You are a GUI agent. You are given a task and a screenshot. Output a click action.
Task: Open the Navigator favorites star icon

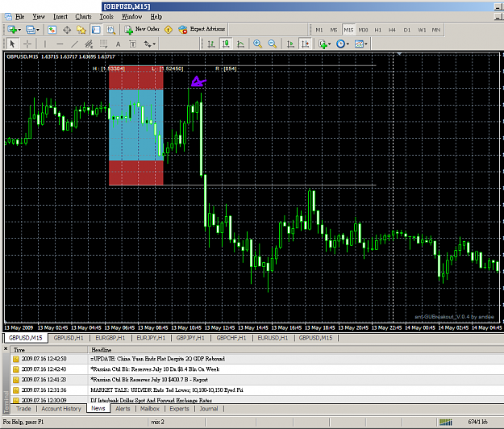coord(81,30)
